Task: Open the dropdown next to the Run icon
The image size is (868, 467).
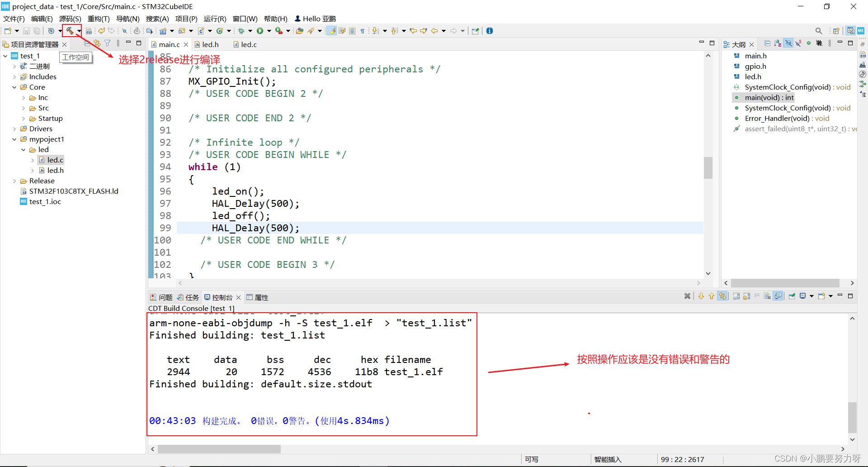Action: [x=269, y=31]
